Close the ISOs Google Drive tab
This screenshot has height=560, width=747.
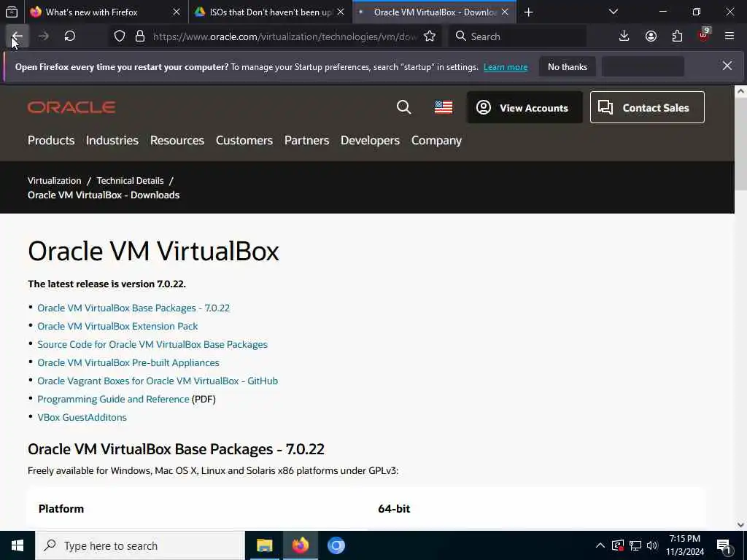pos(341,12)
